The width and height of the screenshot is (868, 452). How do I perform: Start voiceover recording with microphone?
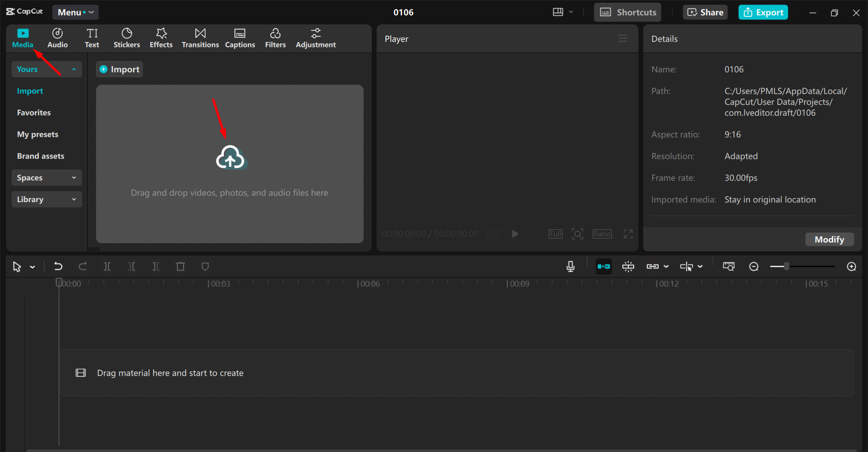[570, 267]
